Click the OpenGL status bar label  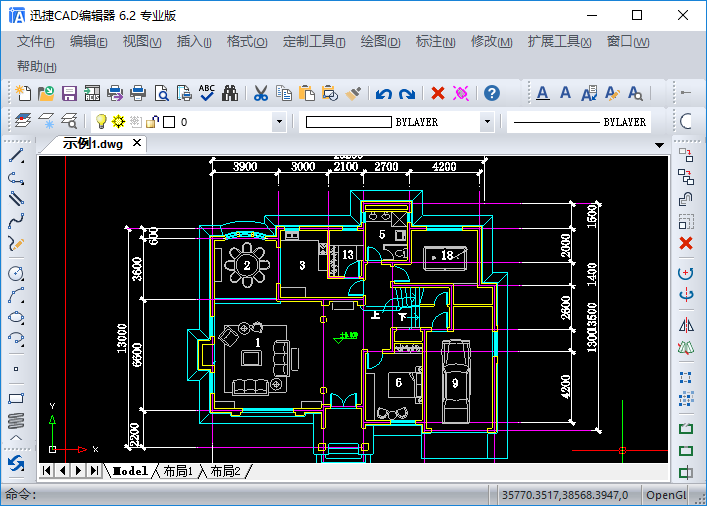666,495
